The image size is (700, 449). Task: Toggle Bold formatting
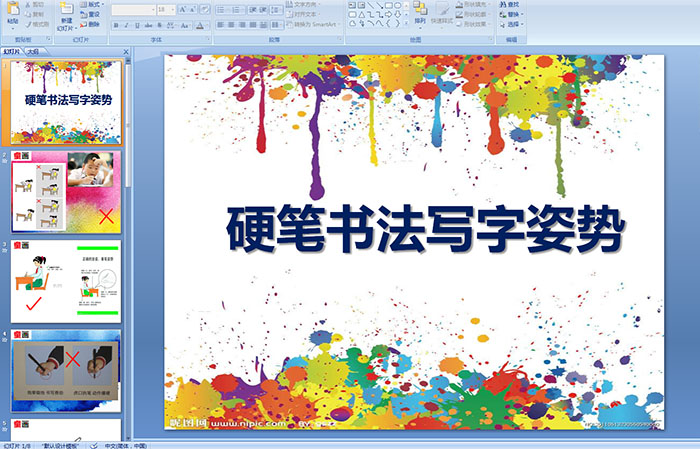coord(116,25)
